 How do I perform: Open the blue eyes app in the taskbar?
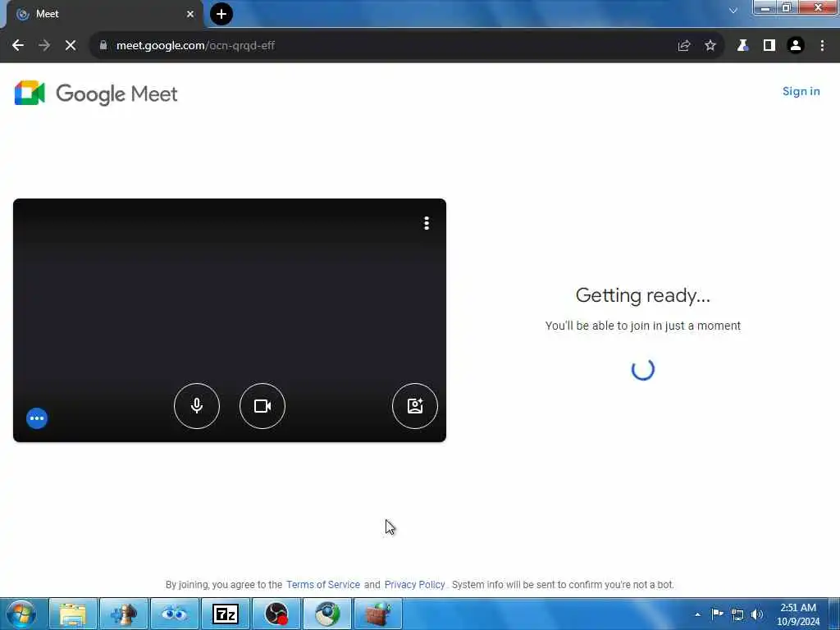point(174,614)
